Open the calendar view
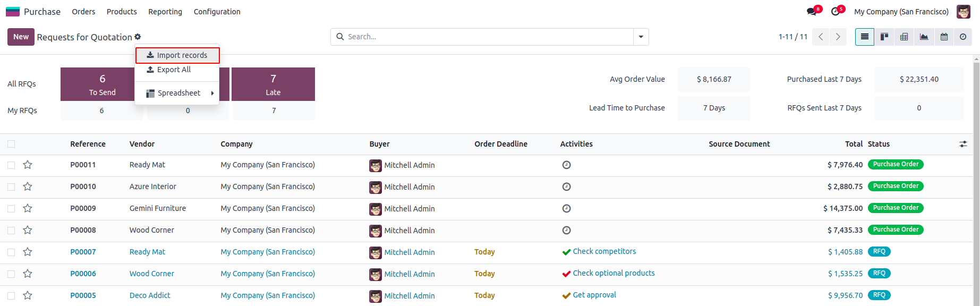The height and width of the screenshot is (306, 980). click(x=944, y=37)
